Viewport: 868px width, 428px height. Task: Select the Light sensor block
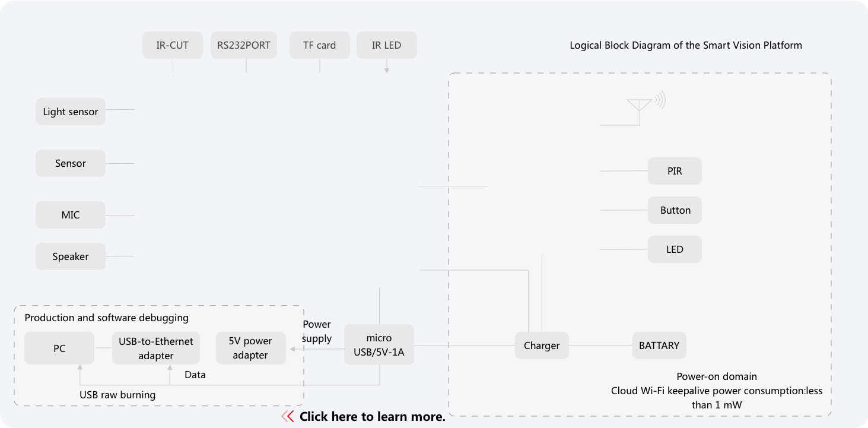pos(71,112)
